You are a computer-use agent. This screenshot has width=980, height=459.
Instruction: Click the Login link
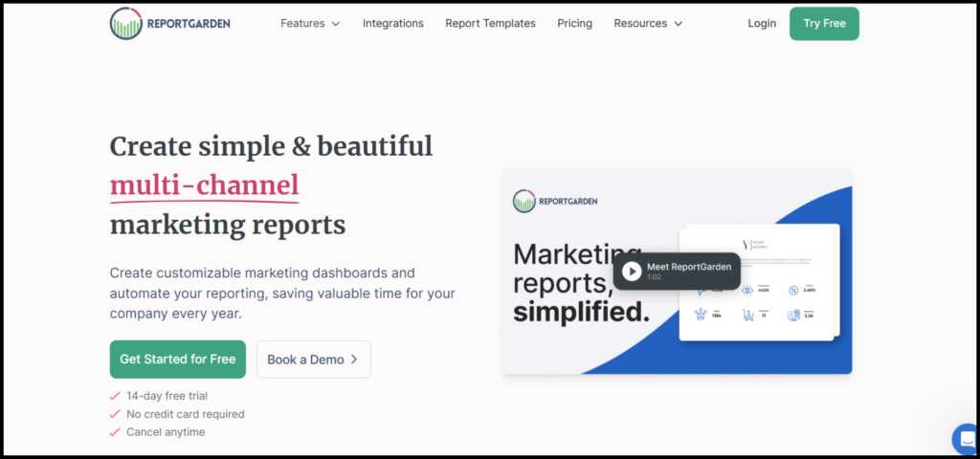pyautogui.click(x=762, y=24)
